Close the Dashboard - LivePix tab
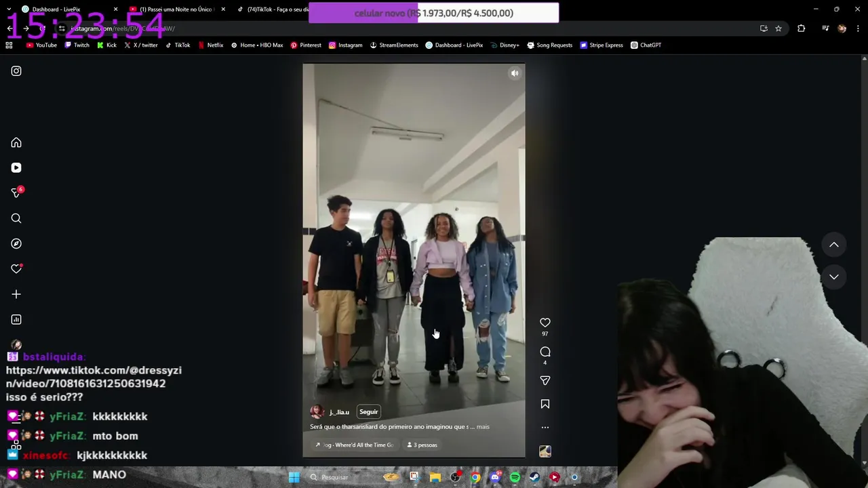Screen dimensions: 868x488 115,9
